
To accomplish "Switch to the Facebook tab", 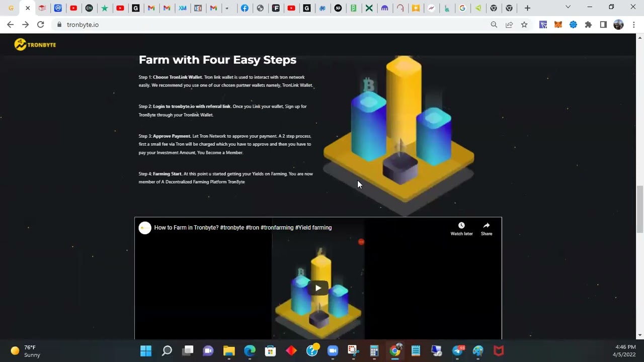I will [x=245, y=8].
